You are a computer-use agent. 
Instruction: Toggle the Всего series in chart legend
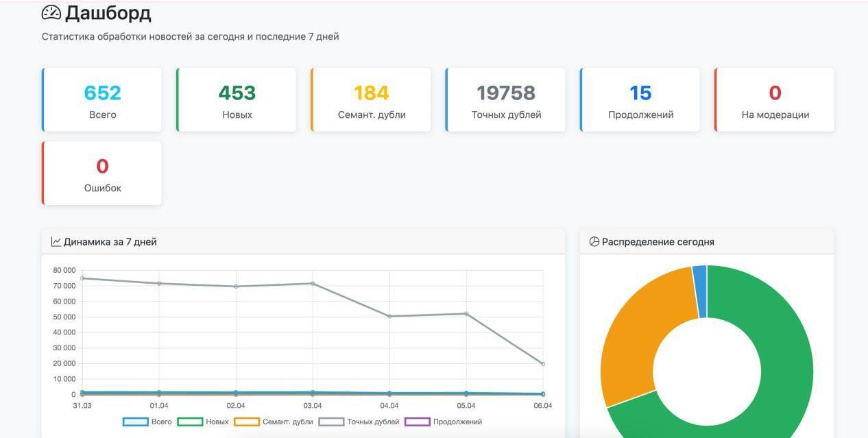coord(147,422)
